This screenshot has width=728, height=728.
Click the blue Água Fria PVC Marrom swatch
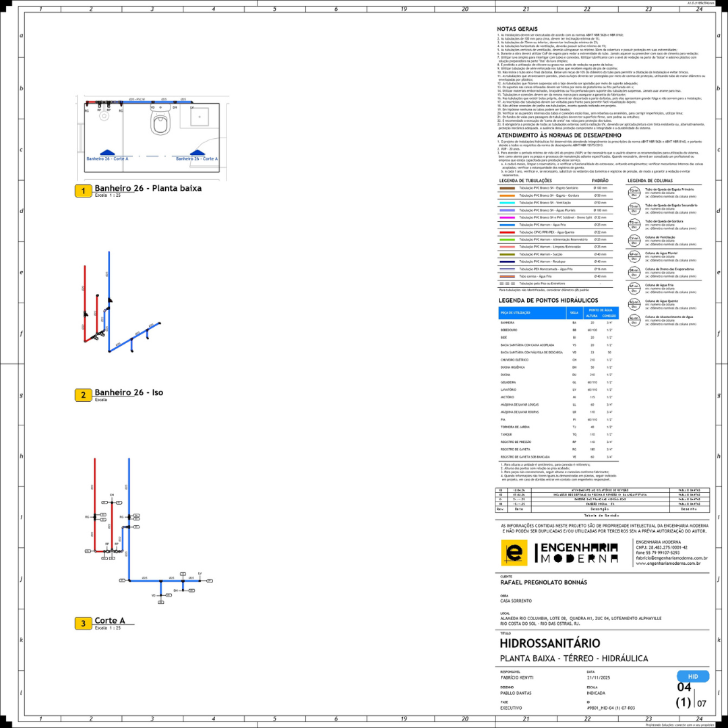tap(507, 224)
